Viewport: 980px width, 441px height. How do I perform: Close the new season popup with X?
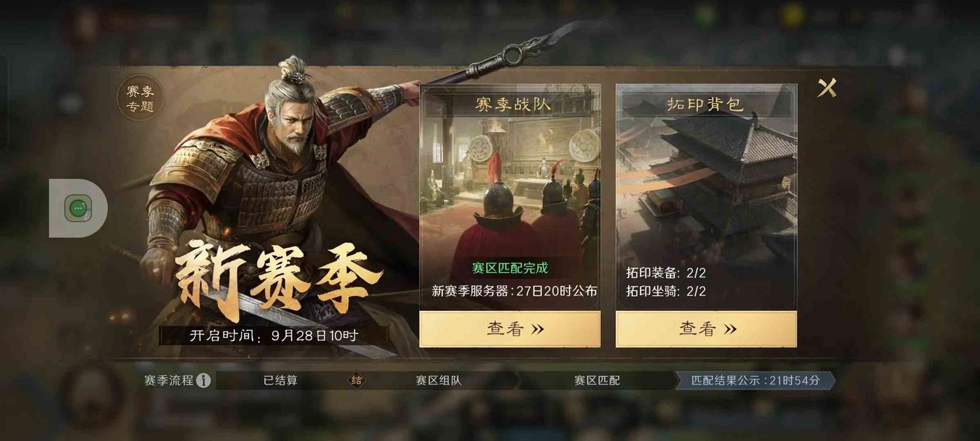pos(827,88)
